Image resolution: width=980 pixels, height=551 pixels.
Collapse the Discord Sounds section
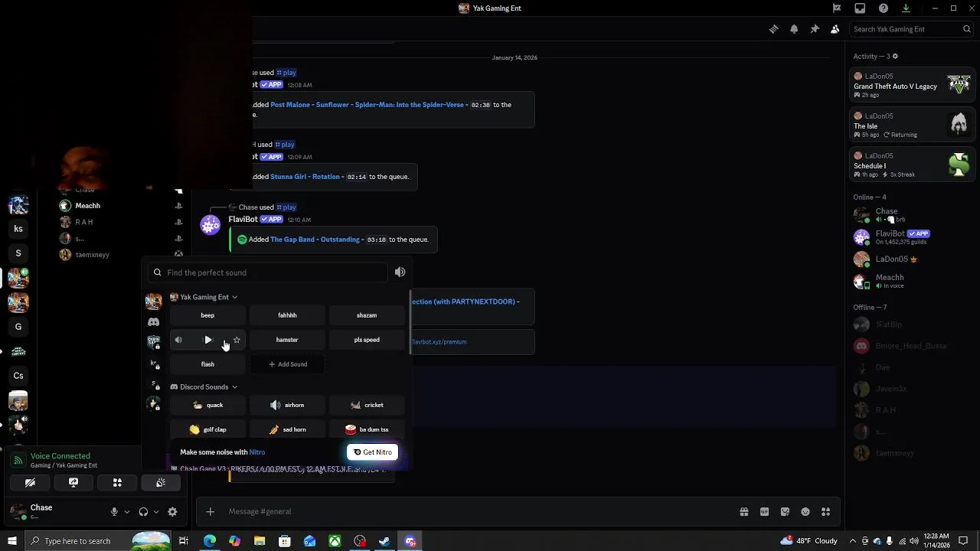(x=204, y=387)
